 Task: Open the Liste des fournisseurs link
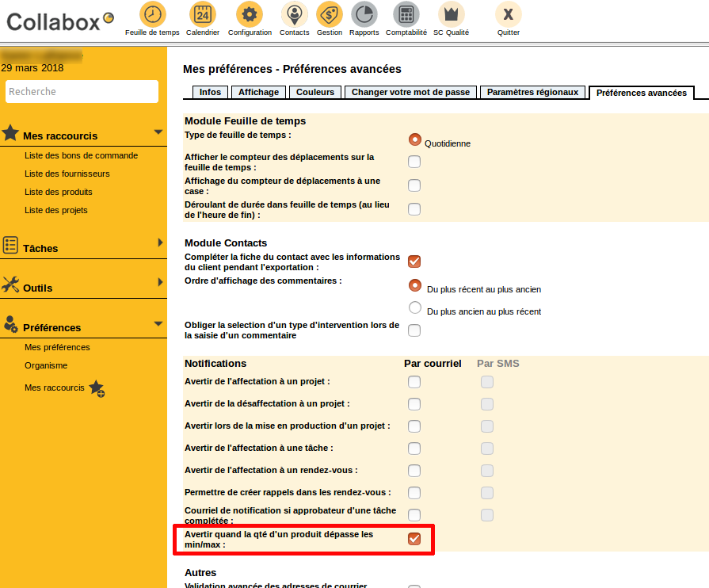[67, 174]
